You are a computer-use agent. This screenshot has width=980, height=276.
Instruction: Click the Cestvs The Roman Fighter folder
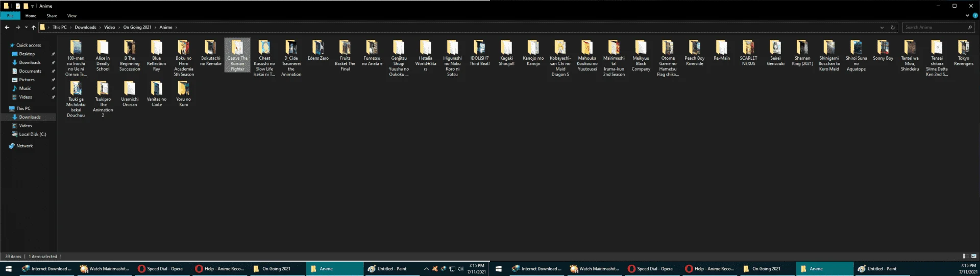click(x=237, y=55)
